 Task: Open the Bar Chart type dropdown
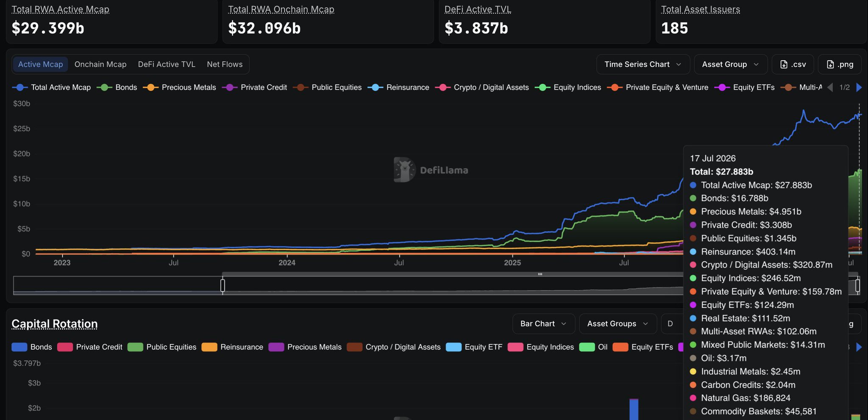[544, 324]
